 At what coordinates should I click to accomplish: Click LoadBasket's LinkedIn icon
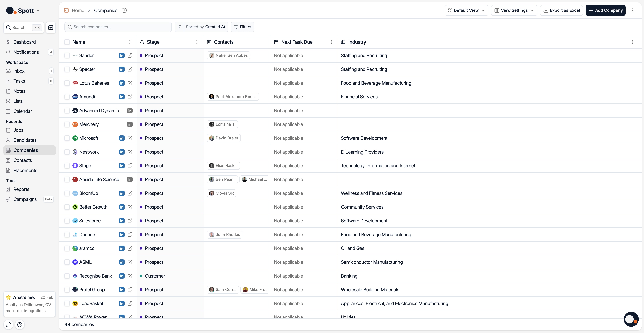click(122, 303)
